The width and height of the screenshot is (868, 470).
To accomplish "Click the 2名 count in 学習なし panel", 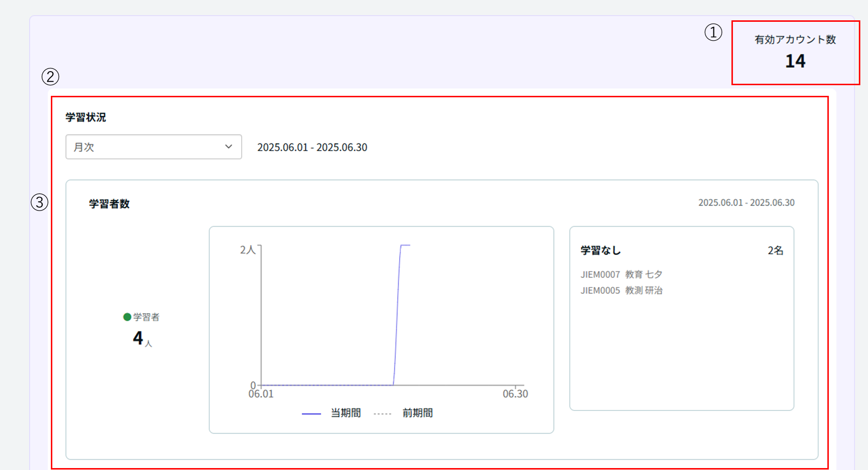I will pos(775,250).
